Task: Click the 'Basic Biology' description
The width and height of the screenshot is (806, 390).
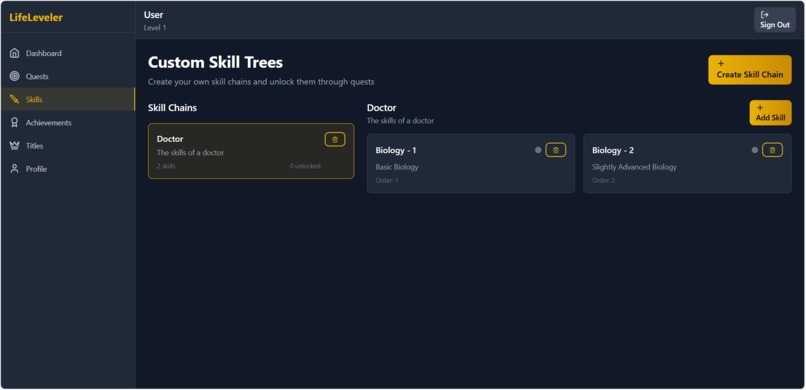Action: click(x=397, y=167)
